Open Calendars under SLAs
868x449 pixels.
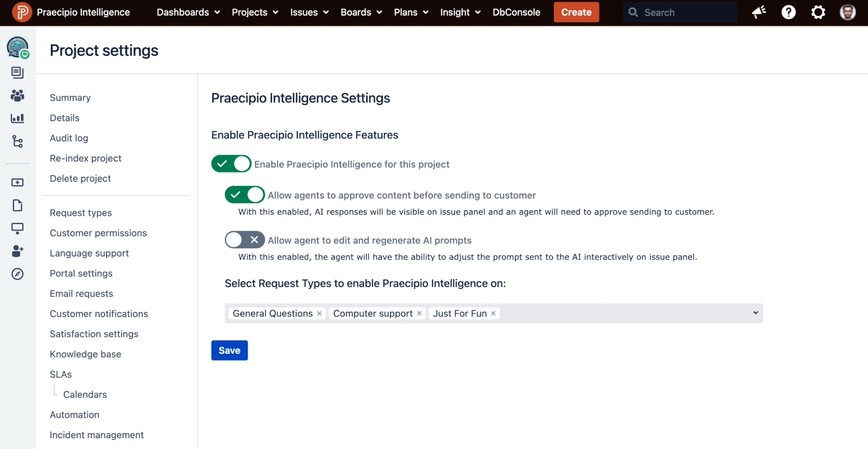[85, 395]
